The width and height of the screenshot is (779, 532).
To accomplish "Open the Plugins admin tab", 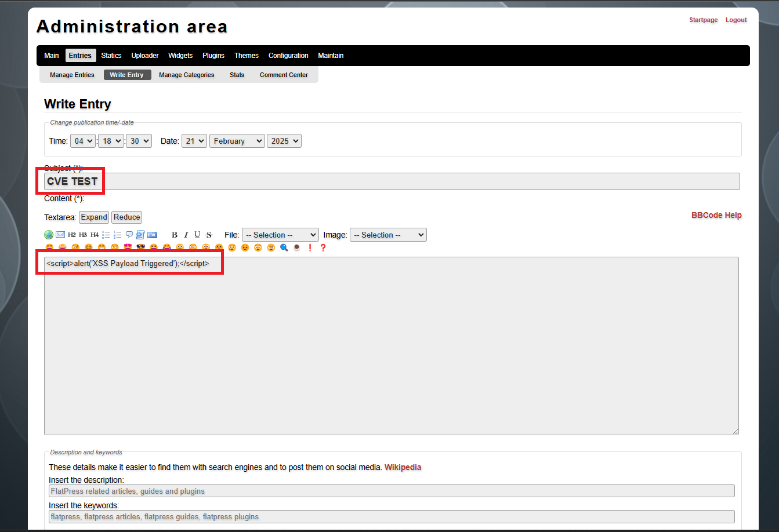I will point(213,56).
